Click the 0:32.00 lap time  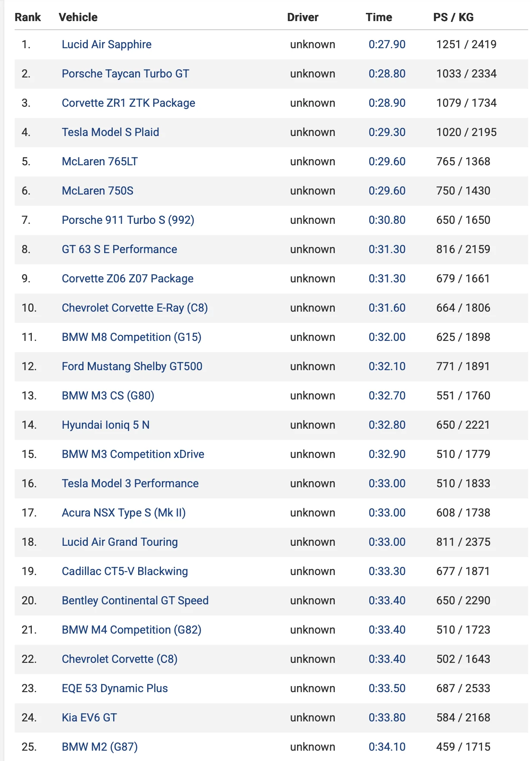click(x=387, y=337)
